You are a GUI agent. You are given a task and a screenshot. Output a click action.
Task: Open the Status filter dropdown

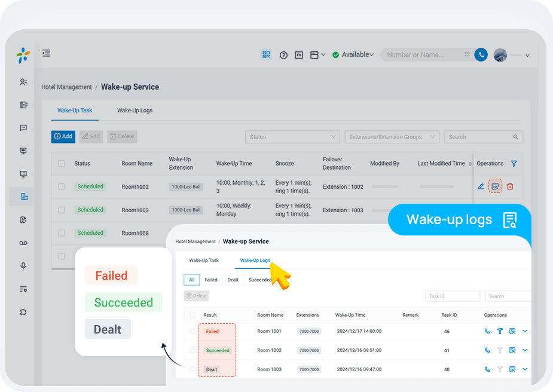pyautogui.click(x=292, y=137)
